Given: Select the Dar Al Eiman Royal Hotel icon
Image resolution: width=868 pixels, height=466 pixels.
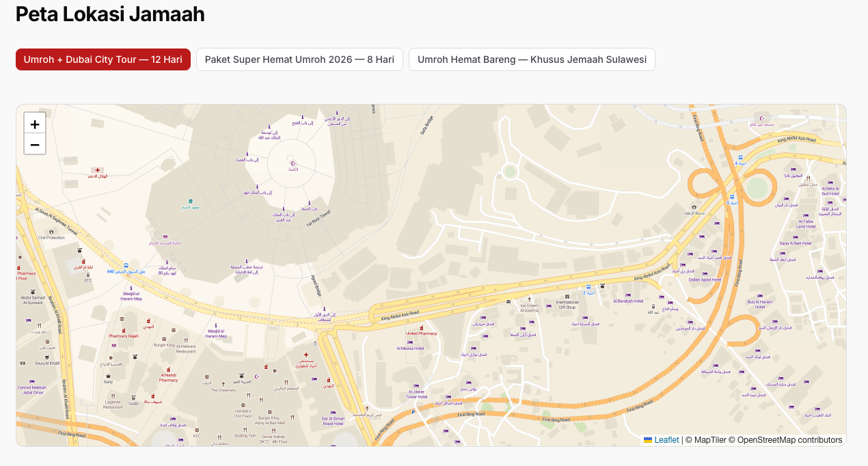Looking at the screenshot, I should pos(333,412).
